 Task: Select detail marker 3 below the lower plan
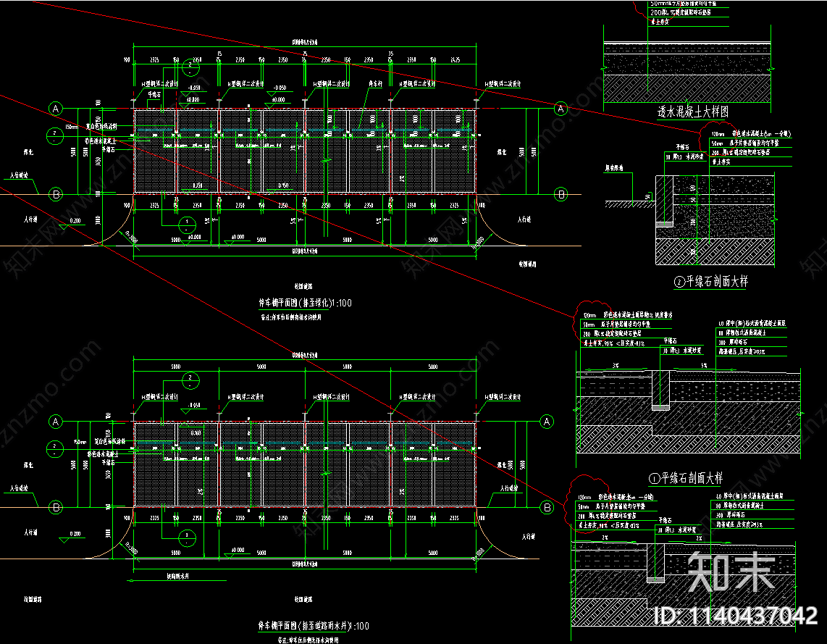pos(187,535)
